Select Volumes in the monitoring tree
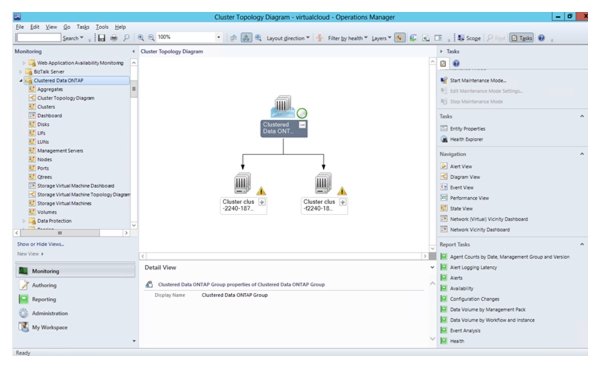Viewport: 601px width, 369px height. 47,212
